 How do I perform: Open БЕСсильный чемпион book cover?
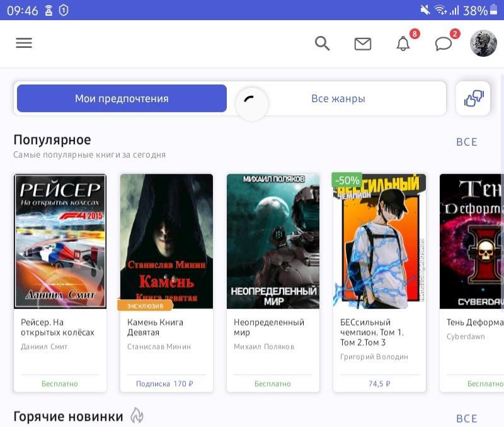click(x=379, y=242)
